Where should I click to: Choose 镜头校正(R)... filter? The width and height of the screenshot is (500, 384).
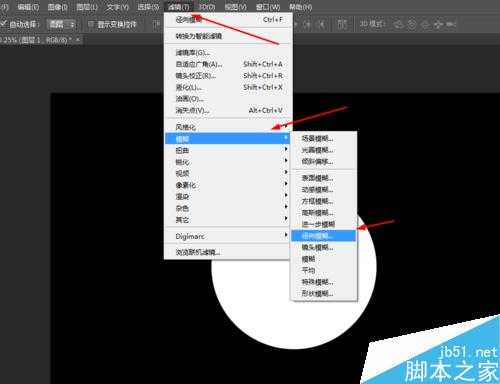pos(227,75)
